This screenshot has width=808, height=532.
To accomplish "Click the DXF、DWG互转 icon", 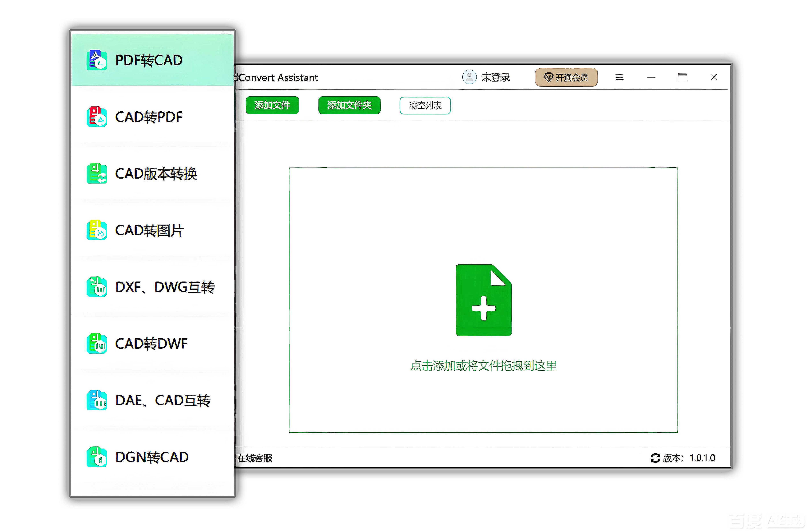I will point(97,287).
